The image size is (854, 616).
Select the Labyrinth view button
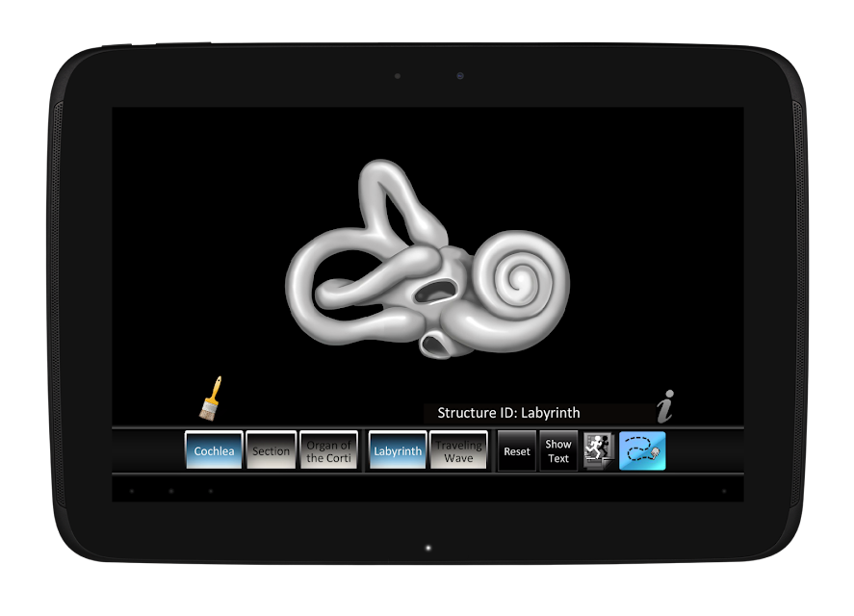click(398, 450)
